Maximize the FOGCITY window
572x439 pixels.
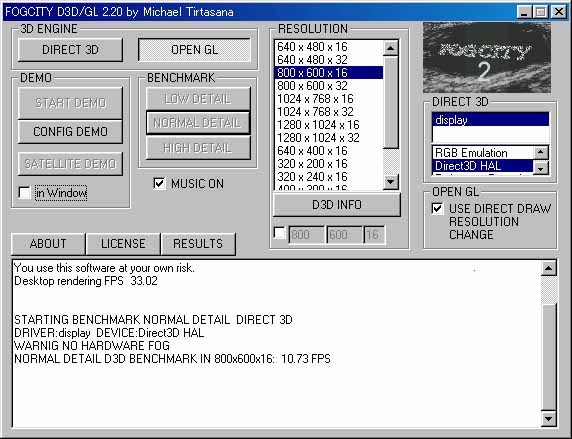pyautogui.click(x=540, y=12)
